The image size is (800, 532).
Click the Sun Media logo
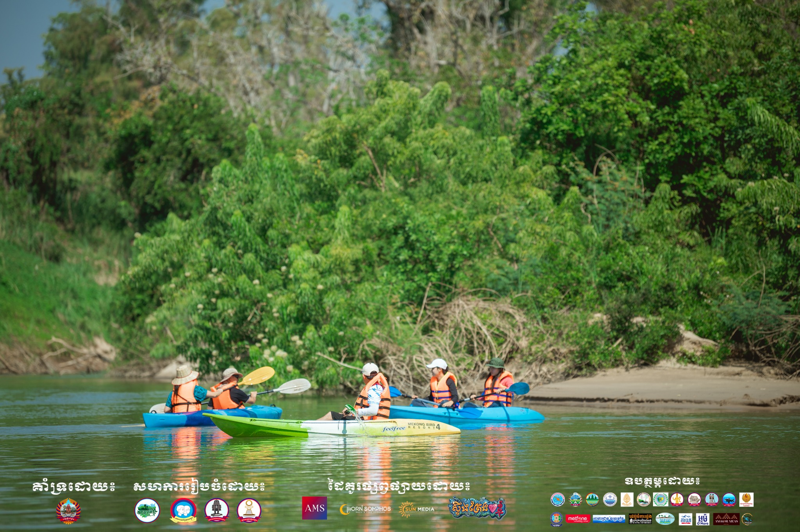(416, 509)
